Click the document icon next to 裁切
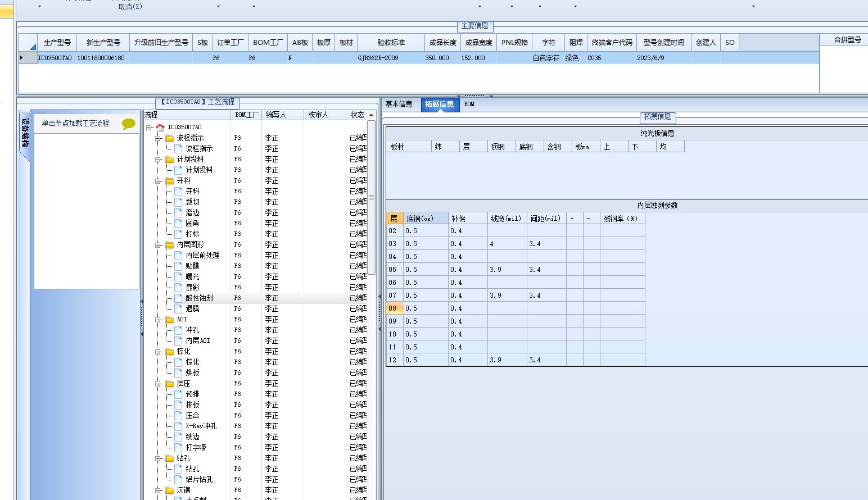Screen dimensions: 868x500 click(x=178, y=202)
